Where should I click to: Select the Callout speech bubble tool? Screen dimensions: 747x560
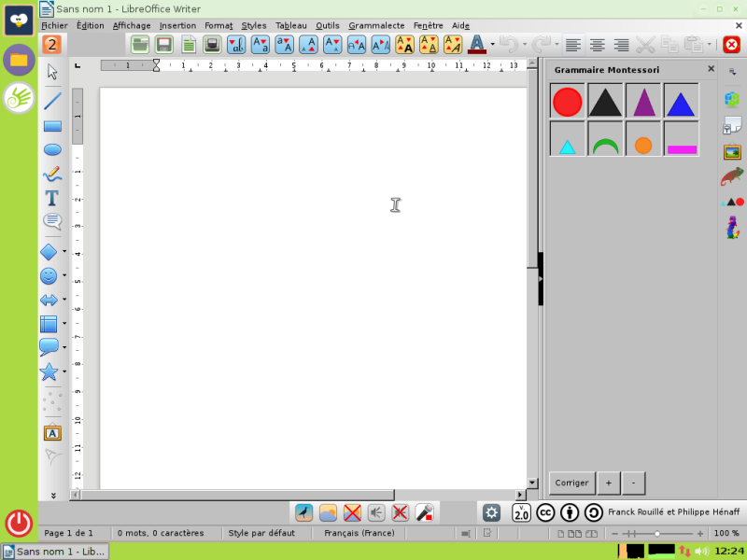[x=52, y=221]
